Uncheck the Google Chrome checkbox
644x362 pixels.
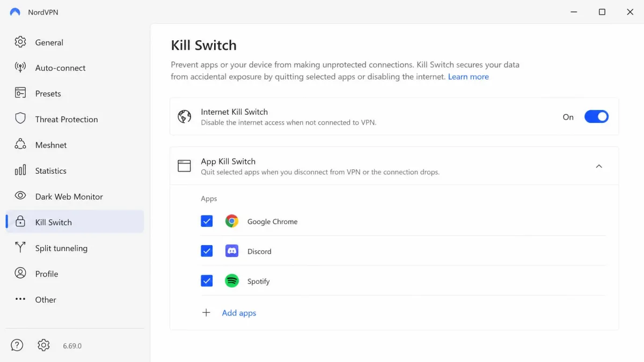coord(207,221)
